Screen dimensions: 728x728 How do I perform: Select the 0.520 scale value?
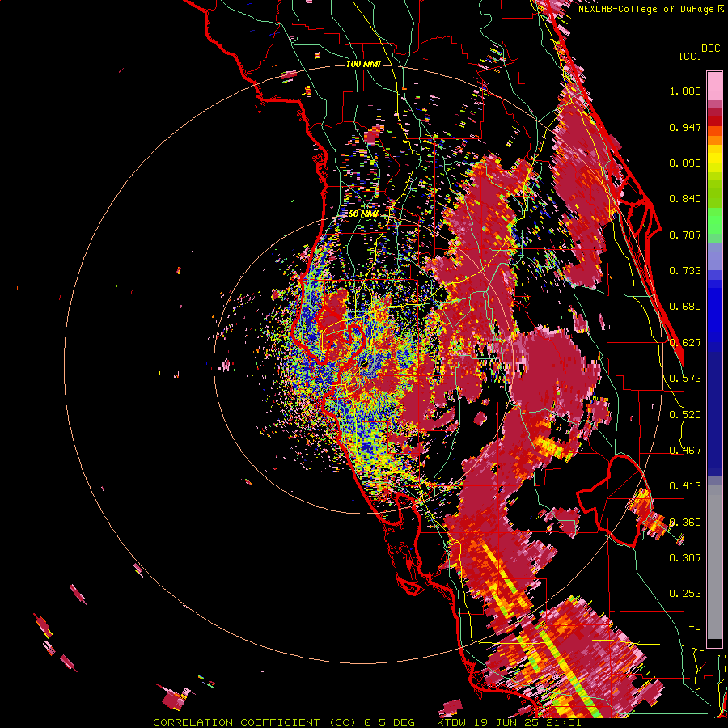click(685, 415)
